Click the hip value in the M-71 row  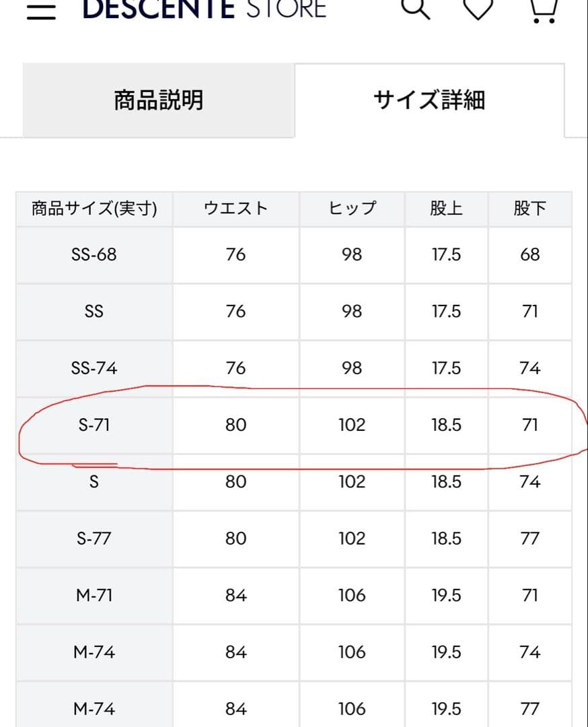(352, 595)
